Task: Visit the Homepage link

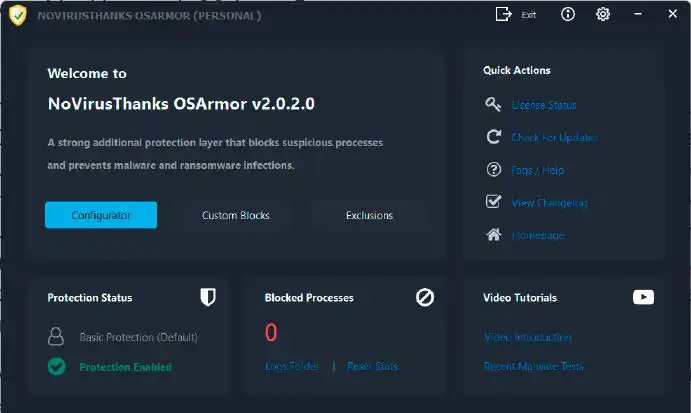Action: pyautogui.click(x=538, y=236)
